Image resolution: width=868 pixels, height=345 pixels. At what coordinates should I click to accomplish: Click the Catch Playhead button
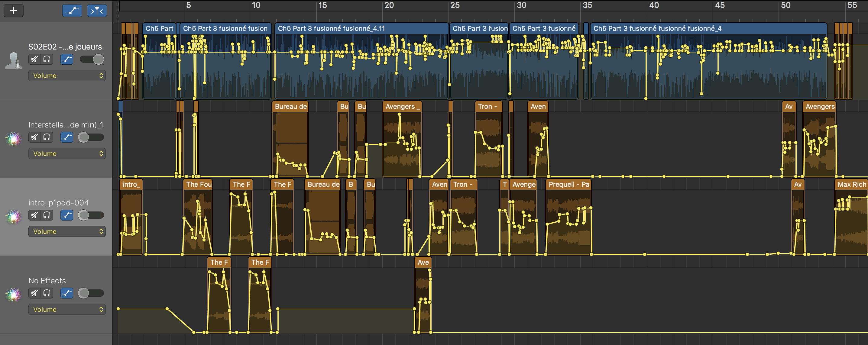pyautogui.click(x=97, y=11)
